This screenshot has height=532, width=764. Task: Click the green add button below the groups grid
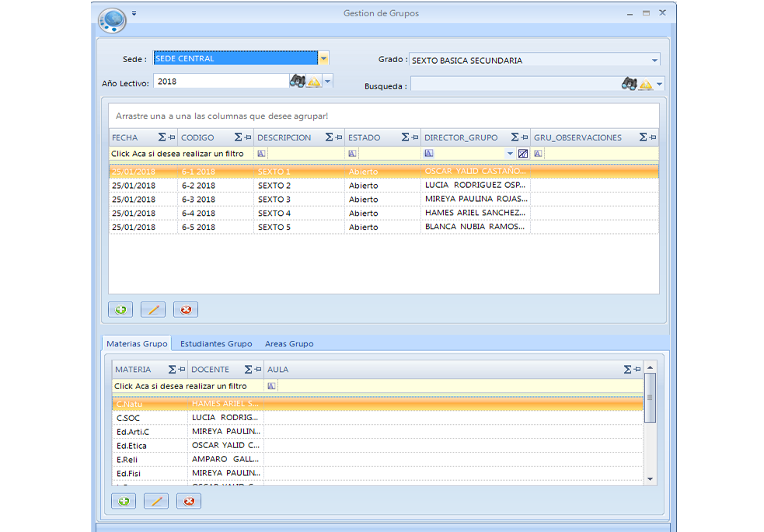point(120,310)
